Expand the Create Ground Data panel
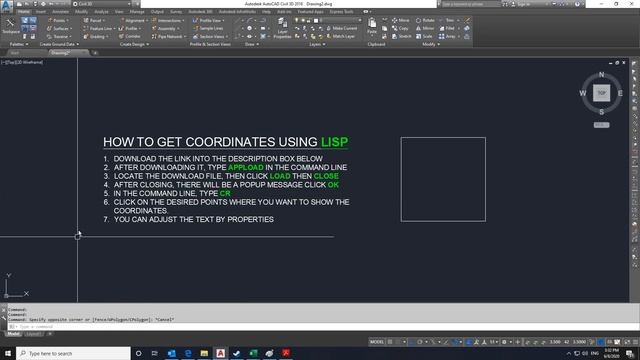This screenshot has height=360, width=640. pos(59,44)
